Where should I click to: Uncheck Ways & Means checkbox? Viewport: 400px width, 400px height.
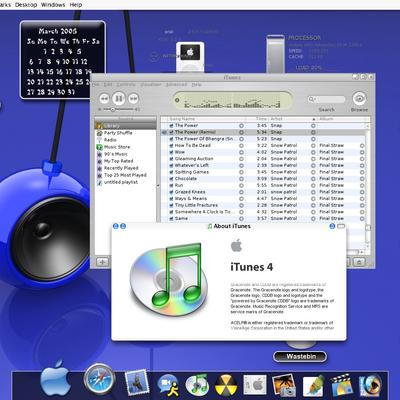(x=171, y=199)
